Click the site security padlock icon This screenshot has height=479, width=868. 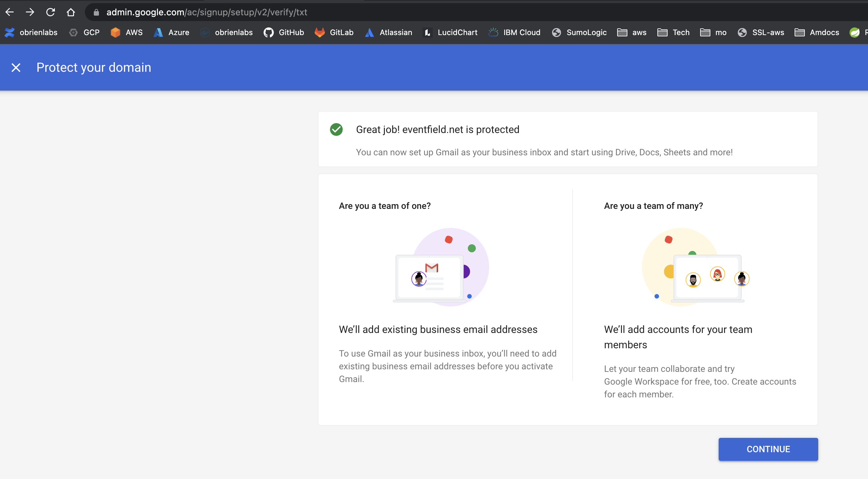coord(96,12)
